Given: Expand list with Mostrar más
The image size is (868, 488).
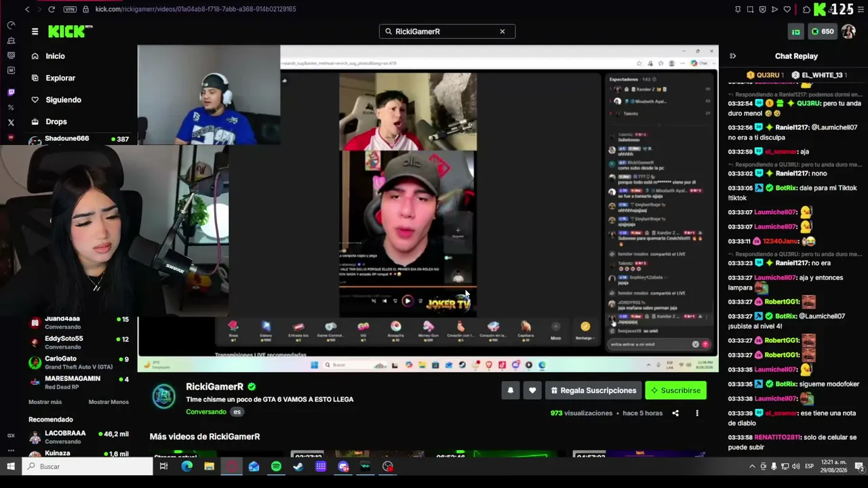Looking at the screenshot, I should tap(45, 402).
